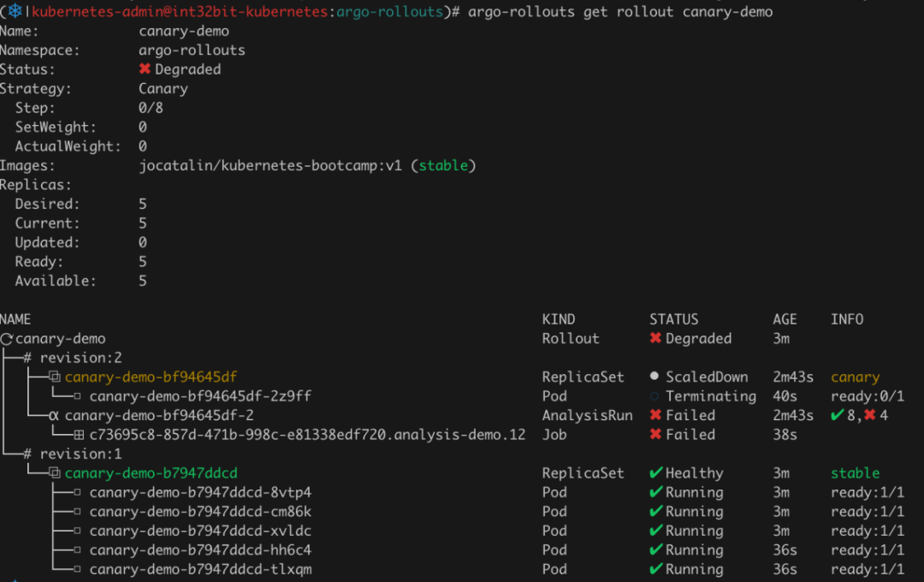Click the green check beside count 8
924x582 pixels.
[837, 416]
